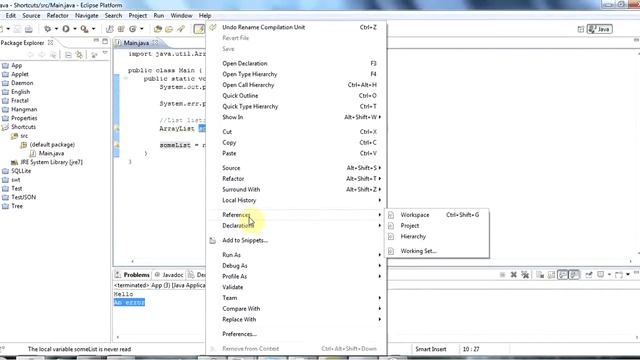The width and height of the screenshot is (640, 360).
Task: Select Main.java file in Package Explorer tree
Action: pos(51,153)
